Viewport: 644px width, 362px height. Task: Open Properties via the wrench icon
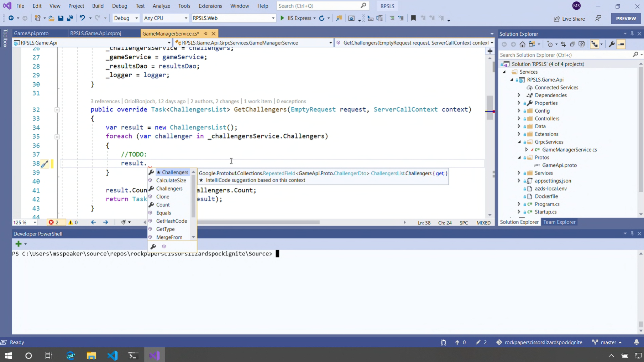tap(612, 44)
